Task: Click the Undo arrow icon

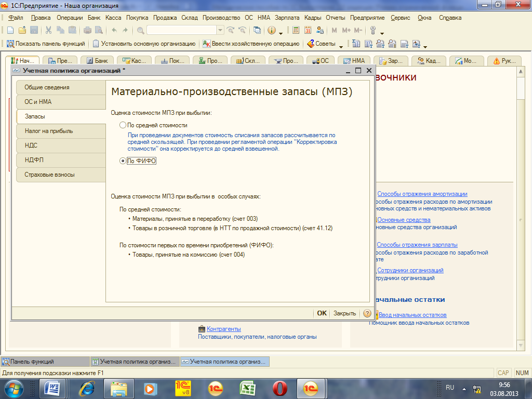Action: click(x=114, y=30)
